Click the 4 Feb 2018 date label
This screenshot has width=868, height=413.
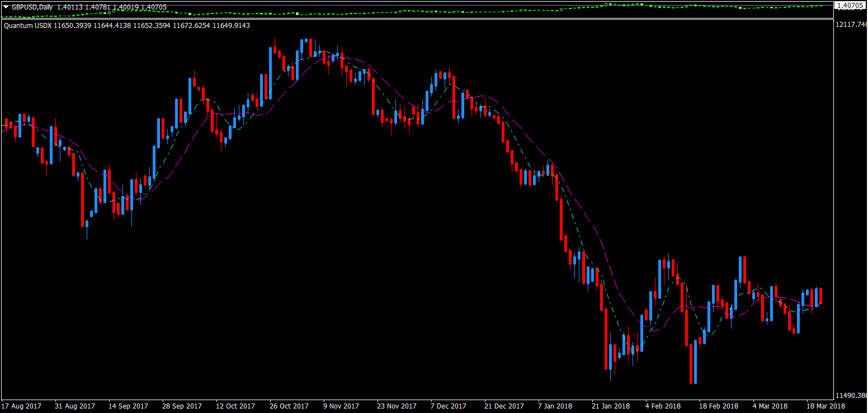(663, 406)
